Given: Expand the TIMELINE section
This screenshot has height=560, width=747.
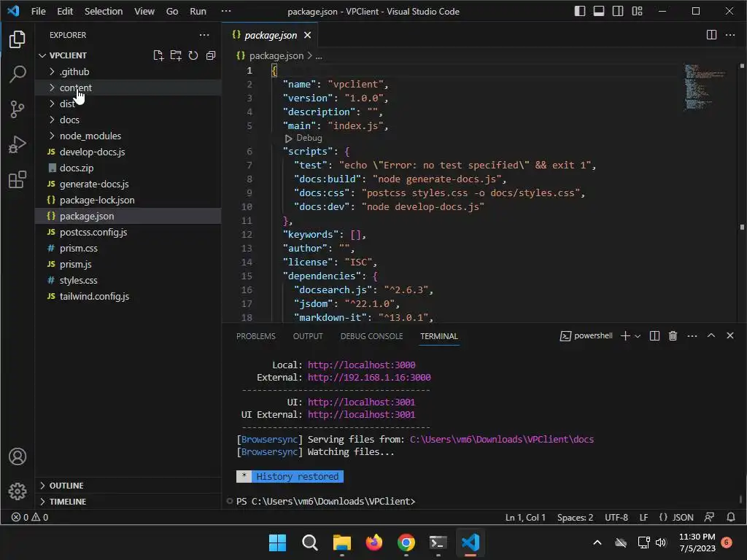Looking at the screenshot, I should (x=128, y=502).
